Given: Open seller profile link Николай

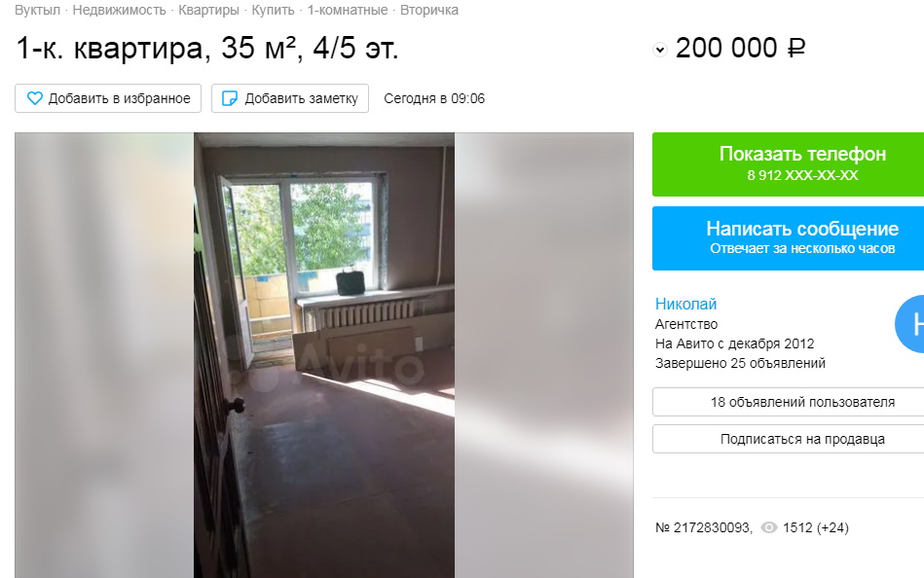Looking at the screenshot, I should [685, 304].
